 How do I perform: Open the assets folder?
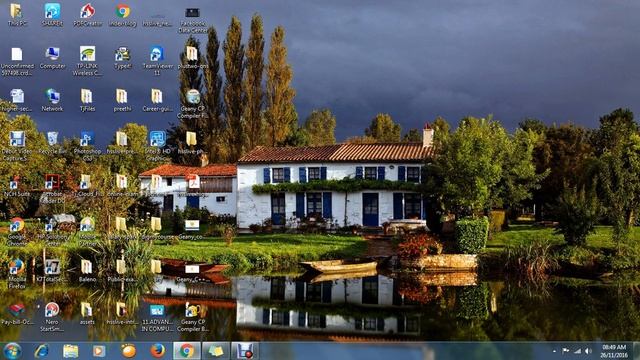pos(87,313)
